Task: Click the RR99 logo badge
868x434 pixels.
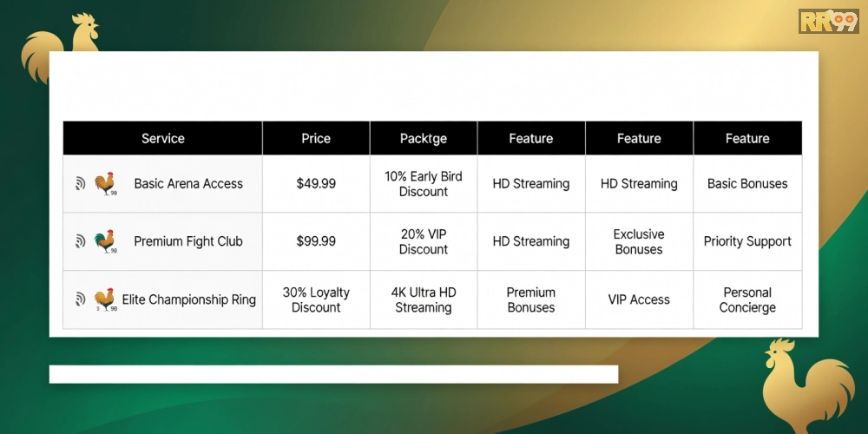Action: [x=828, y=21]
